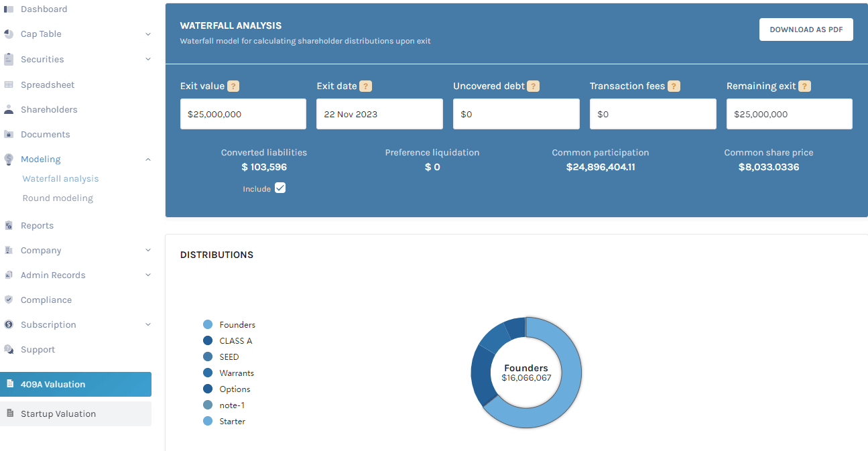The image size is (868, 451).
Task: Expand the Cap Table menu
Action: pos(147,34)
